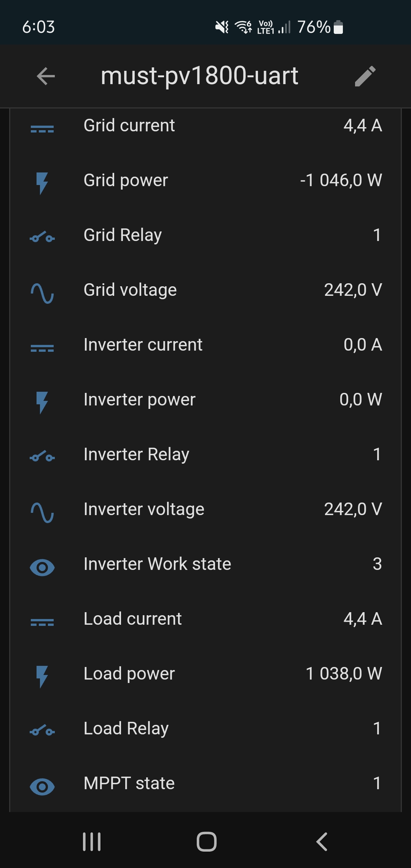Tap the MPPT state eye icon
Screen dimensions: 411x868
[42, 787]
